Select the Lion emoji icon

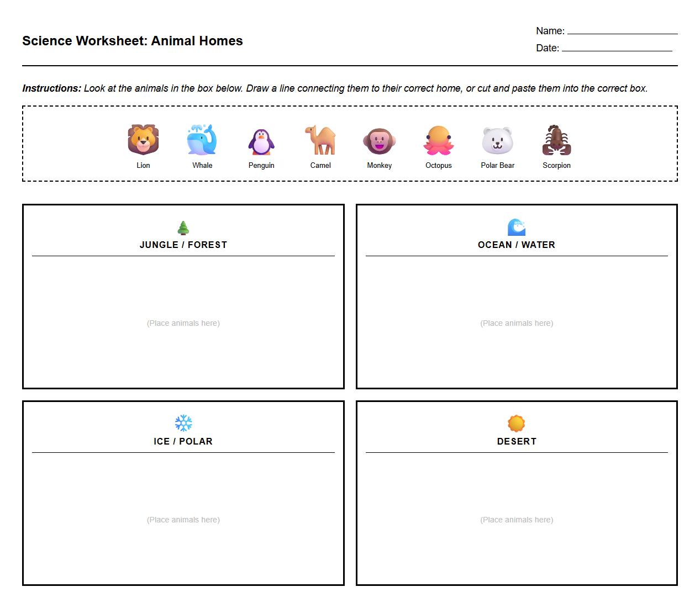[143, 141]
